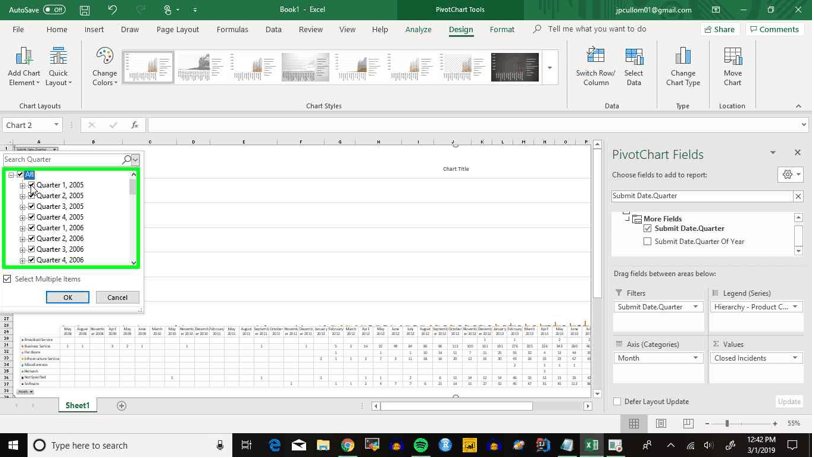This screenshot has width=814, height=458.
Task: Toggle AutoSave switch
Action: pyautogui.click(x=54, y=10)
